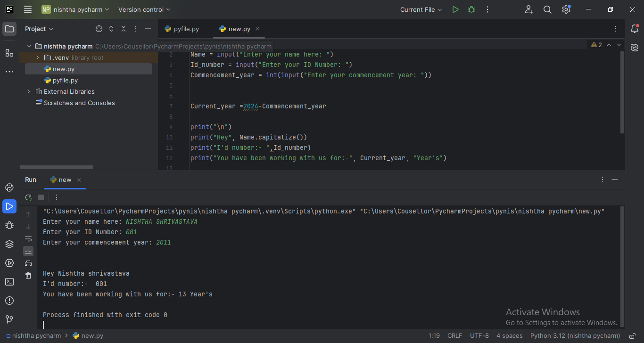
Task: Open the main hamburger menu
Action: [28, 9]
